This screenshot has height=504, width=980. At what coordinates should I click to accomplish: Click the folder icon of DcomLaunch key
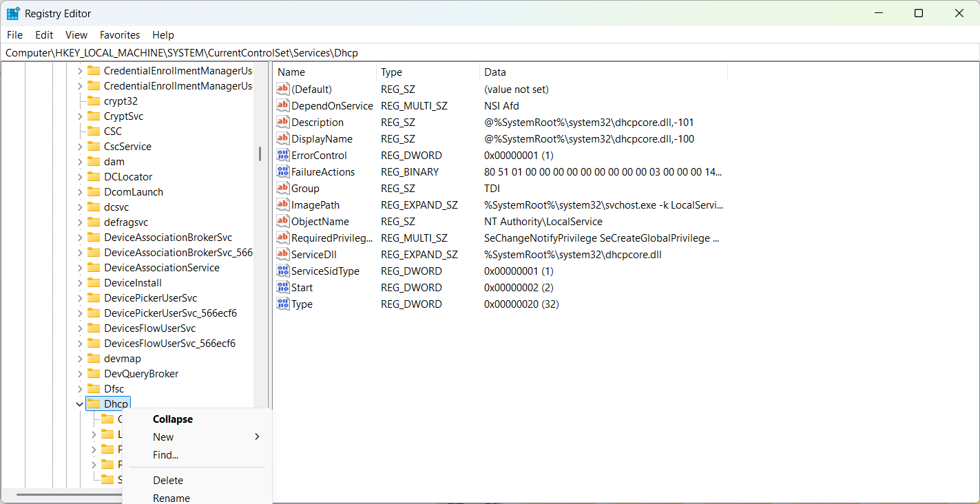pos(94,192)
